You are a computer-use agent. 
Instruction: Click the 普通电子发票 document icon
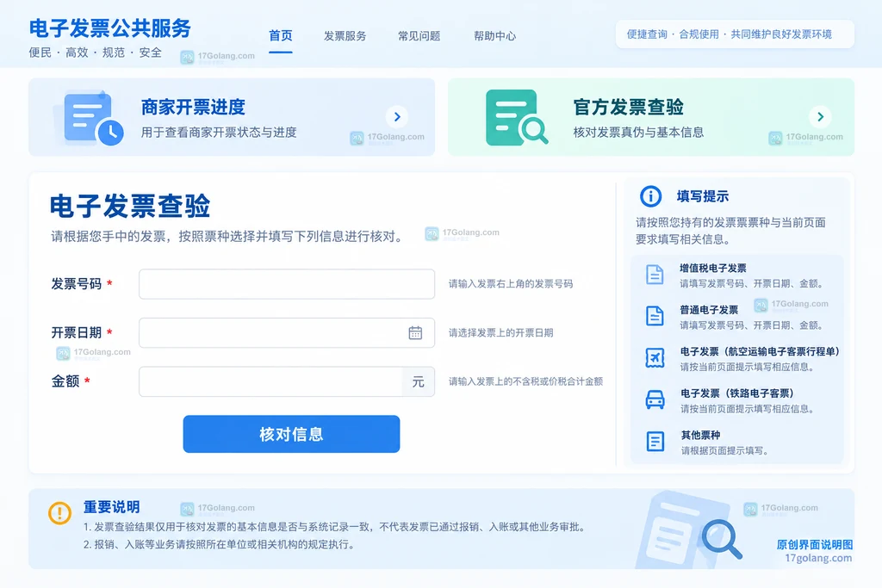click(x=655, y=316)
